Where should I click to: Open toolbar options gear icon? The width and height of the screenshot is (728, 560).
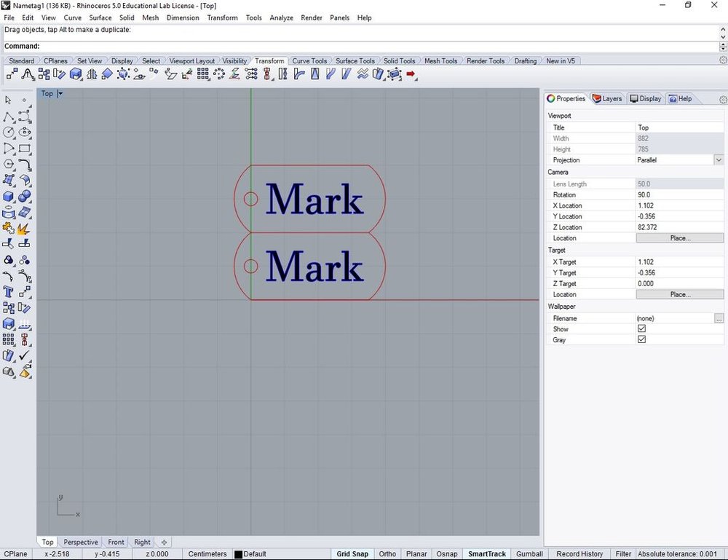723,60
